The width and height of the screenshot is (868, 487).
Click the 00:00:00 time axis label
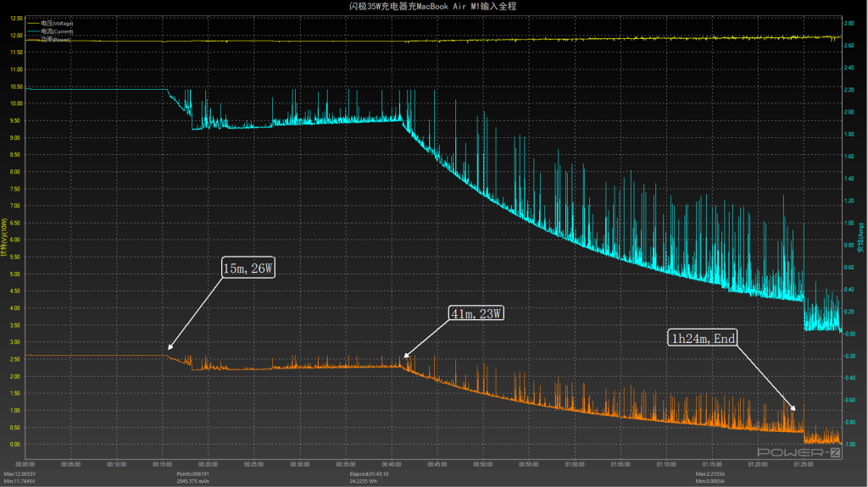pos(25,464)
